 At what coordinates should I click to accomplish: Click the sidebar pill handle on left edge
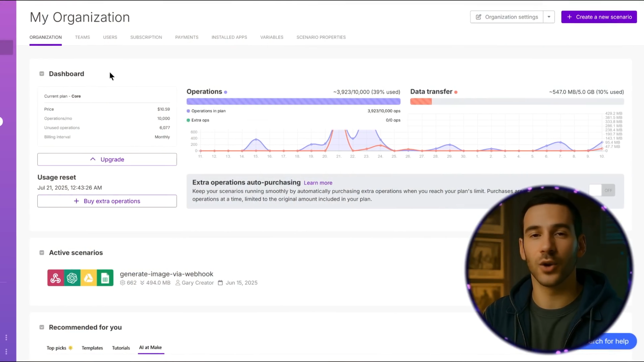point(1,121)
